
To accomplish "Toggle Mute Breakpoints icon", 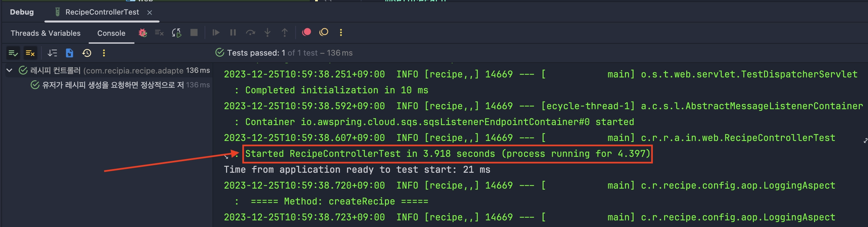I will (x=324, y=32).
